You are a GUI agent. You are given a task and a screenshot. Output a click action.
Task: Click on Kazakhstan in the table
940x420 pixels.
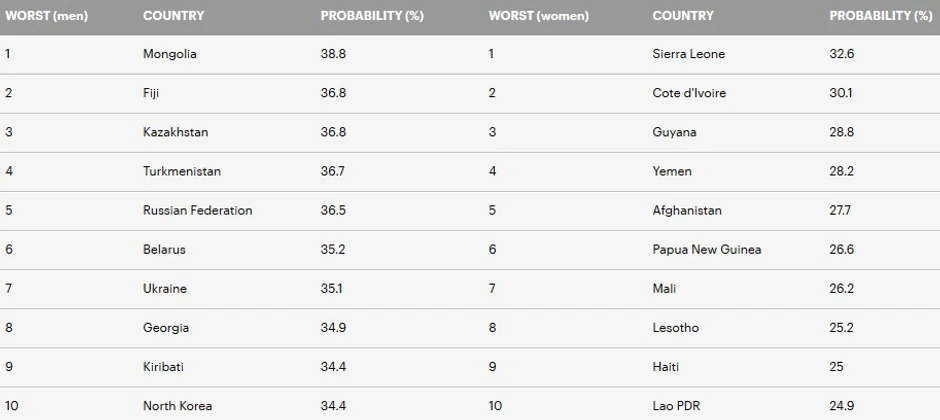pos(176,132)
